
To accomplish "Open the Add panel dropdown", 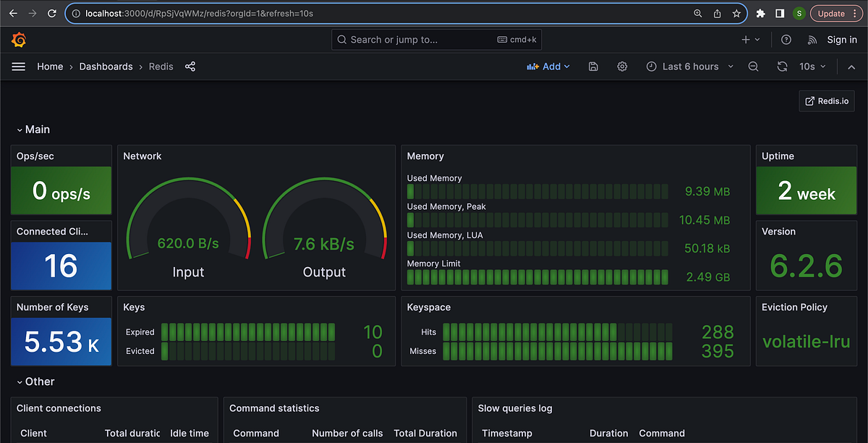I will (548, 66).
